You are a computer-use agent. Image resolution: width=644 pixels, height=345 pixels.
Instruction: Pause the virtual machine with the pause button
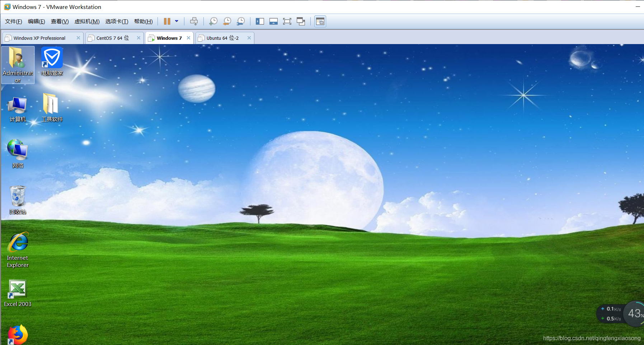tap(167, 21)
